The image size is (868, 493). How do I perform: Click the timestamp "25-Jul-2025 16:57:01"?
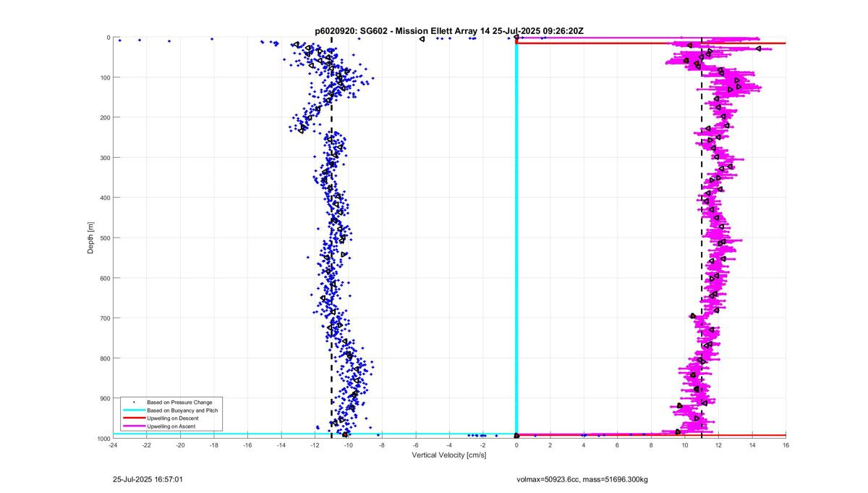coord(148,479)
